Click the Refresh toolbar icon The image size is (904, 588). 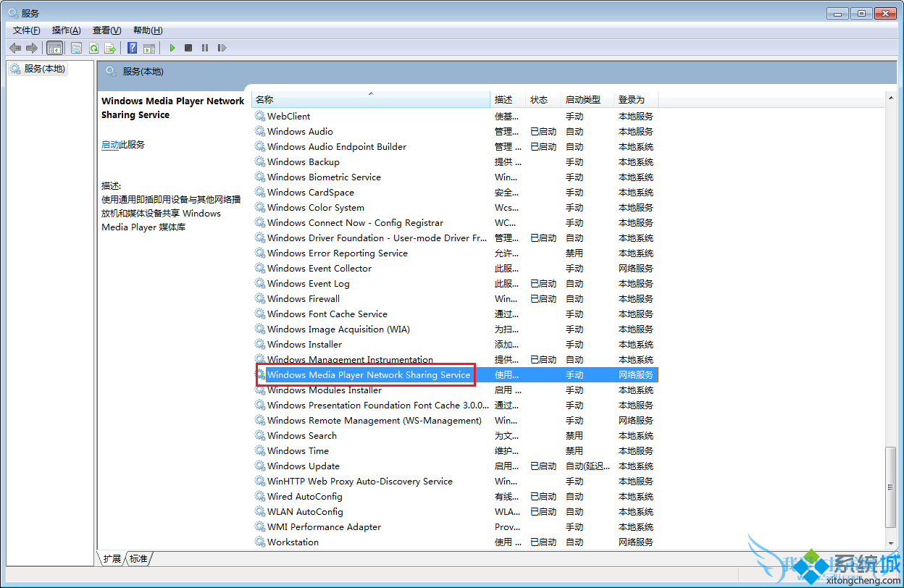93,48
